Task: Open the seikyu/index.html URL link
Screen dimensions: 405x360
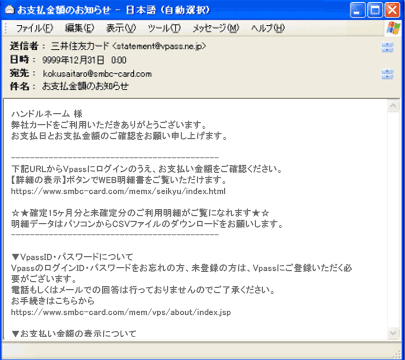Action: 118,191
